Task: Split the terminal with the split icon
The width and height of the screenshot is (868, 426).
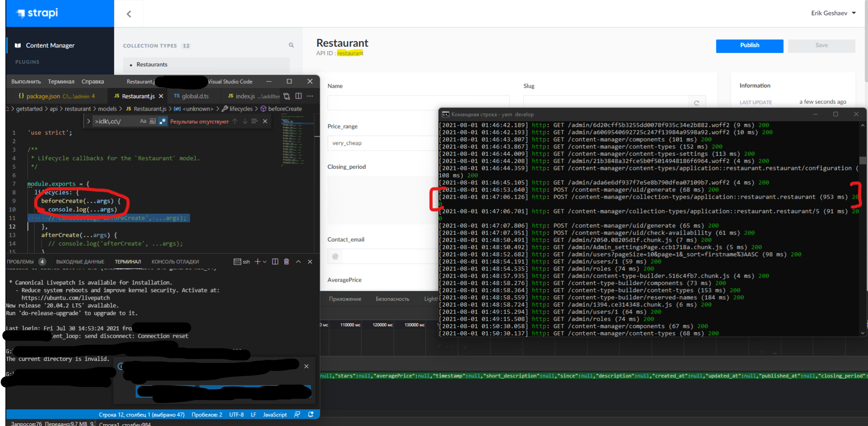Action: coord(275,262)
